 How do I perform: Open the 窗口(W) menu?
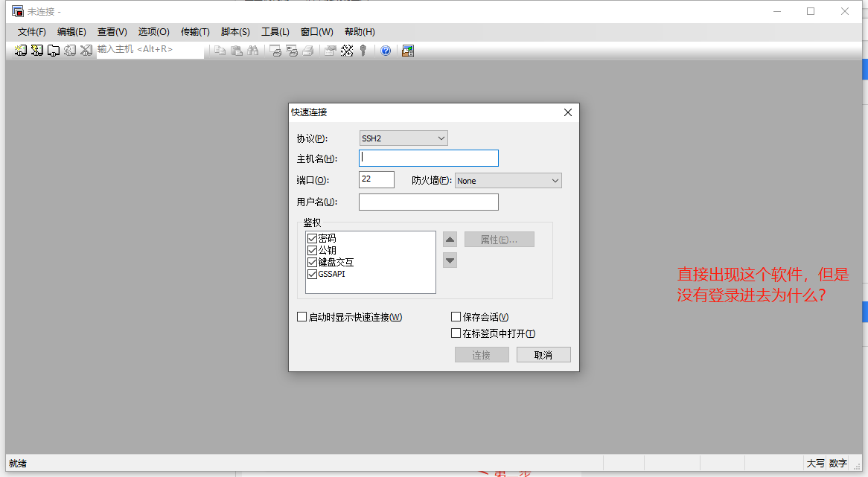coord(316,32)
